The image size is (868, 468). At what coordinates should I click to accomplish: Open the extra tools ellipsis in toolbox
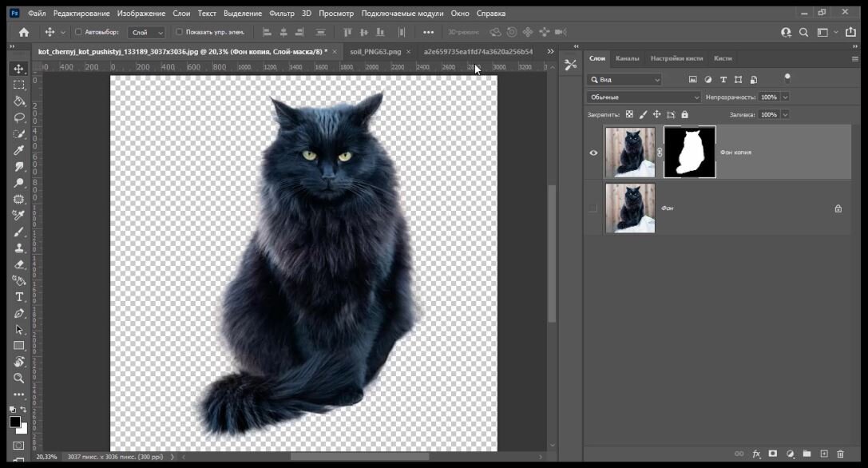click(19, 395)
